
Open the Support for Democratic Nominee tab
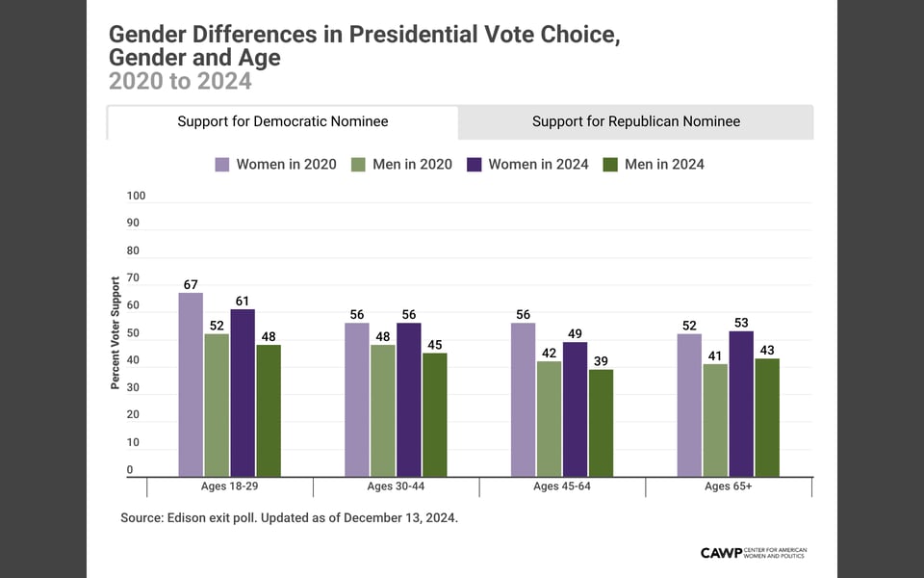click(x=282, y=122)
